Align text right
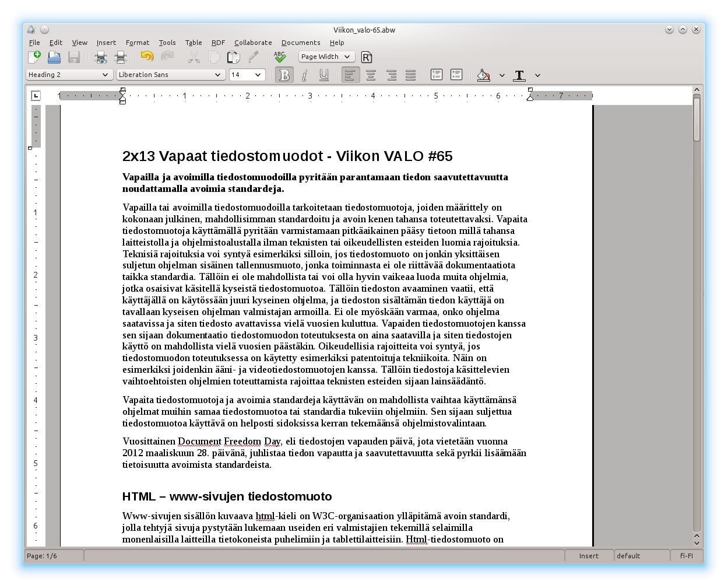728x588 pixels. pos(391,75)
